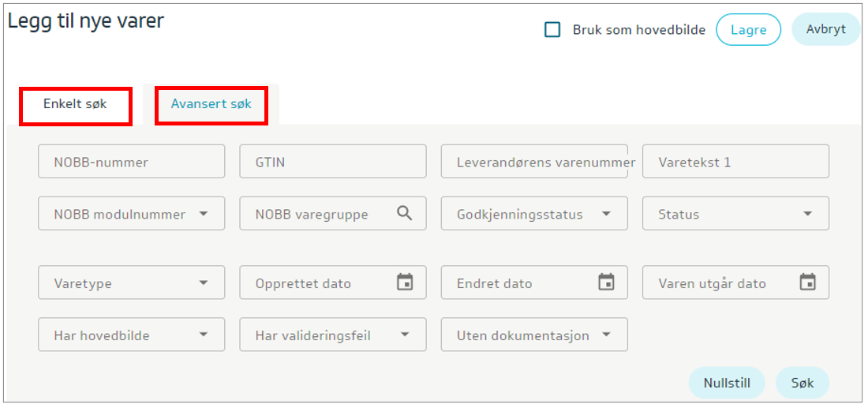Screen dimensions: 868x408
Task: Click the Lagre button
Action: [x=748, y=30]
